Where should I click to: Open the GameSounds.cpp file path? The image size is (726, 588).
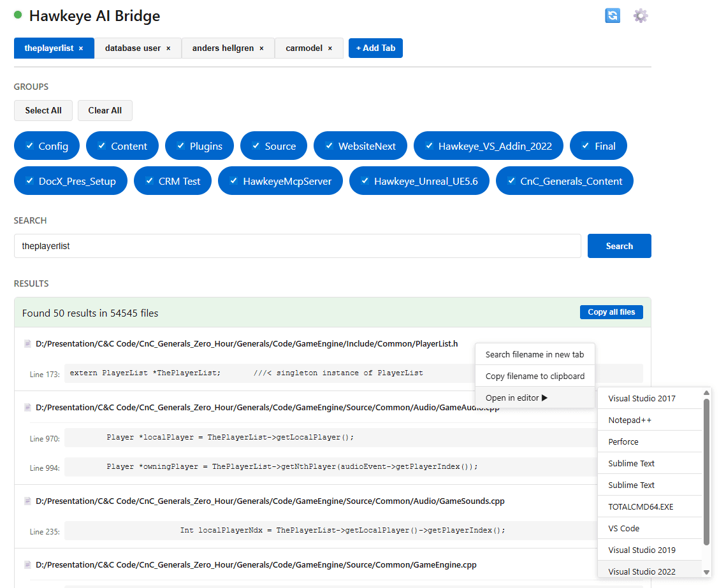click(x=270, y=501)
